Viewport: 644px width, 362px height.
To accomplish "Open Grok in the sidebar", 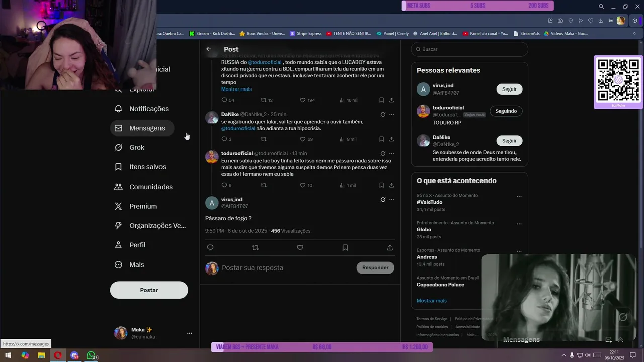I will (130, 147).
